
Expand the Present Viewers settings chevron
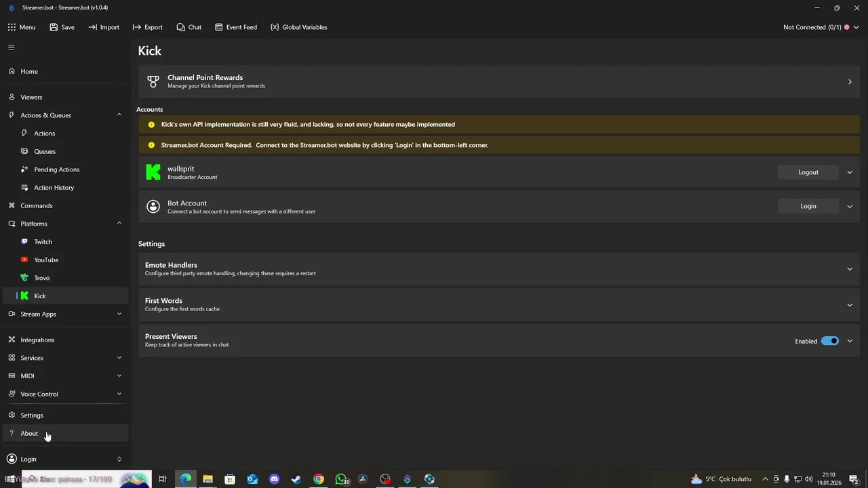(x=850, y=341)
